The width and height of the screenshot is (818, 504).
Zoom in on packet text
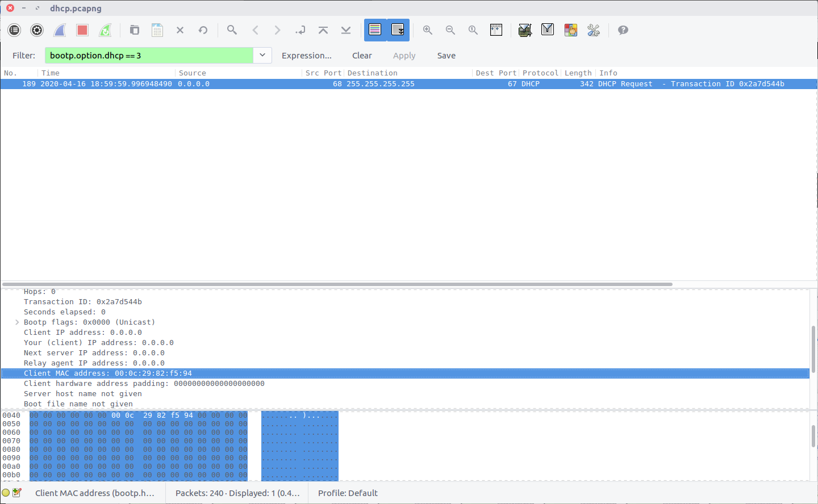[428, 30]
